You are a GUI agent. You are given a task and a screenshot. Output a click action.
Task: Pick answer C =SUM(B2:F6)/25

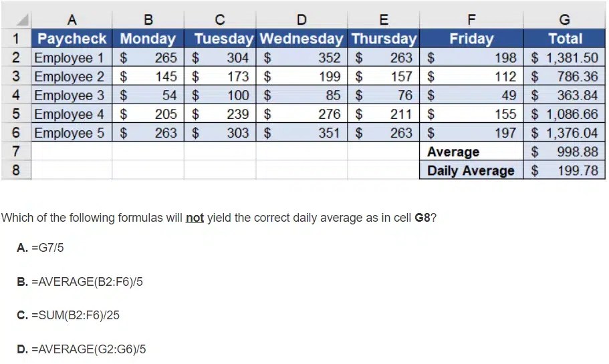(68, 315)
